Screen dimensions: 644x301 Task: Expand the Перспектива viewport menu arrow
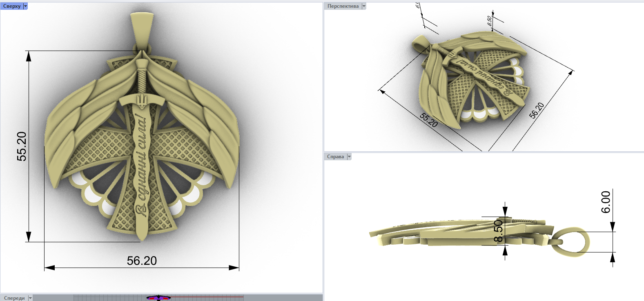point(364,6)
